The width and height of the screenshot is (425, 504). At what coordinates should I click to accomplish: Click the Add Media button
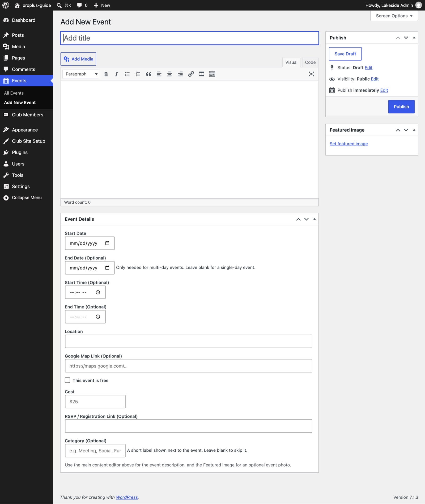[78, 59]
